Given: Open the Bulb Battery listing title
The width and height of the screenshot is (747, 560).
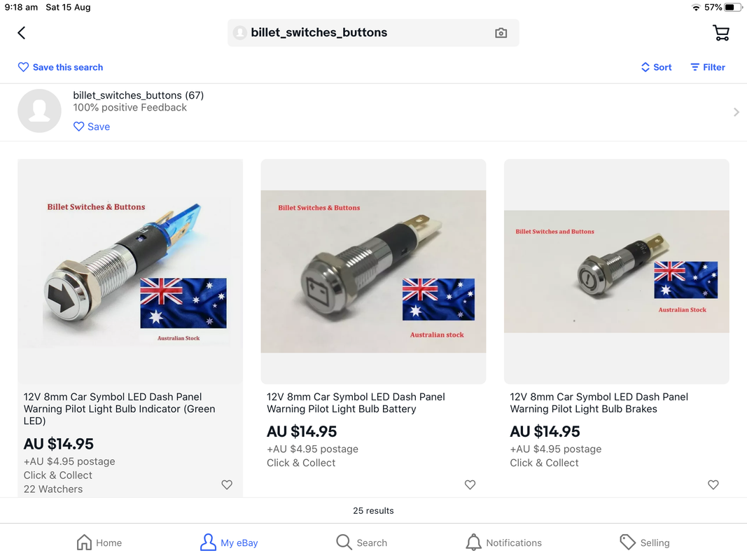Looking at the screenshot, I should [356, 402].
